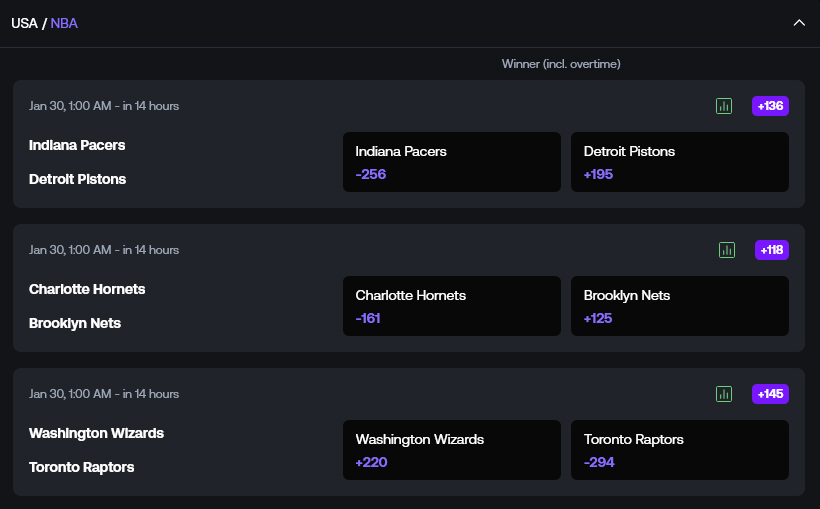Open the USA country link
The width and height of the screenshot is (820, 509).
pyautogui.click(x=24, y=24)
